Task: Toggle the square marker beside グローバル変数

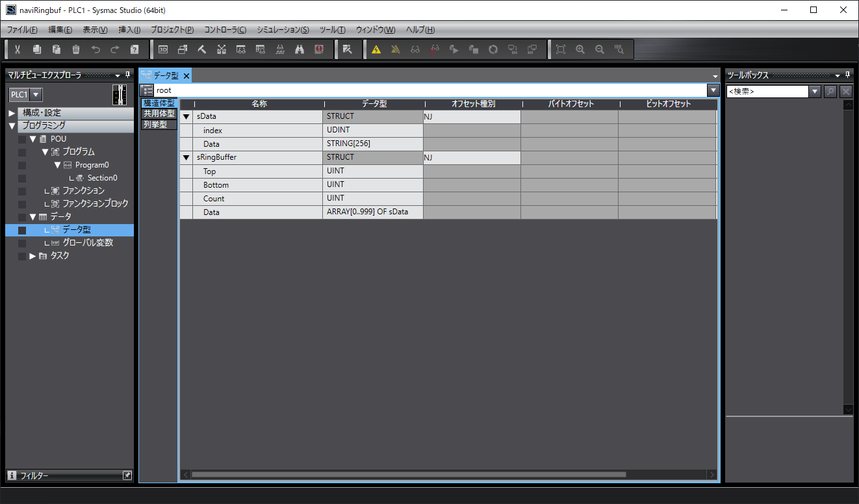Action: [x=22, y=243]
